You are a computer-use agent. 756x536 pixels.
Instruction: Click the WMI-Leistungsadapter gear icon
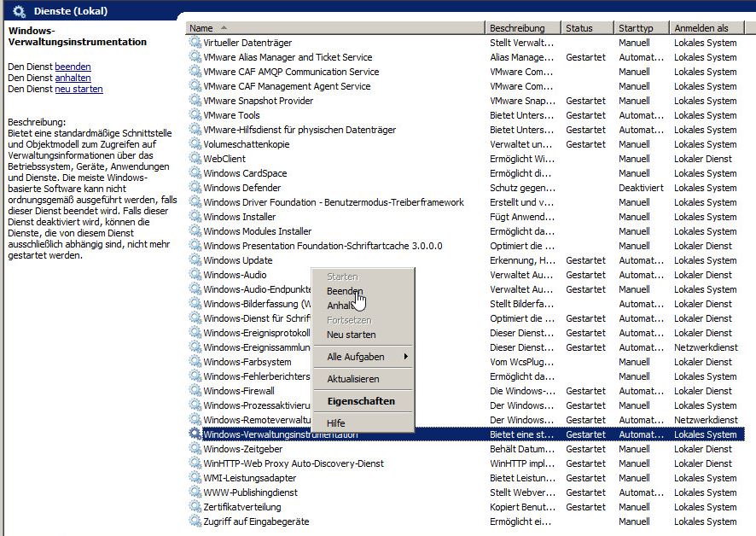click(x=195, y=478)
